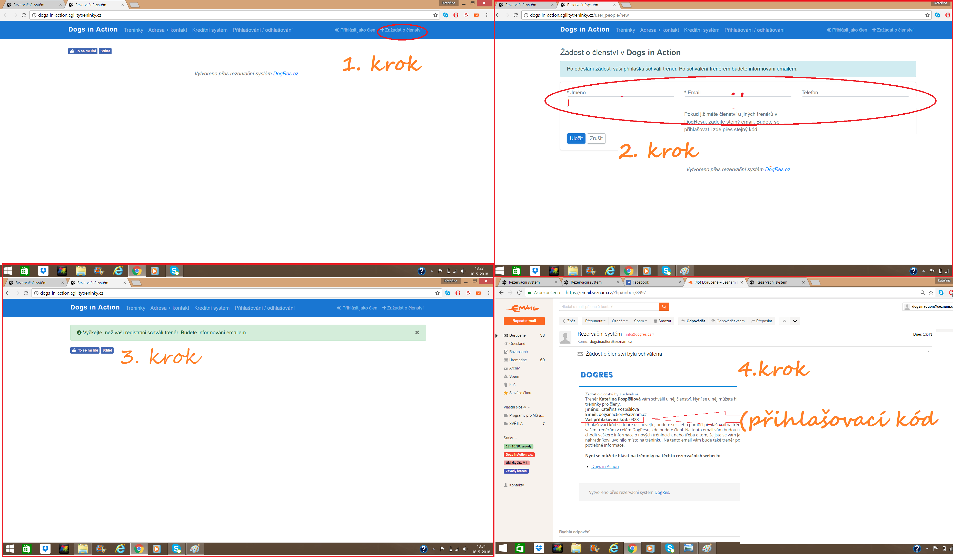Open DogRes link in email footer
Screen dimensions: 953x560
click(661, 492)
